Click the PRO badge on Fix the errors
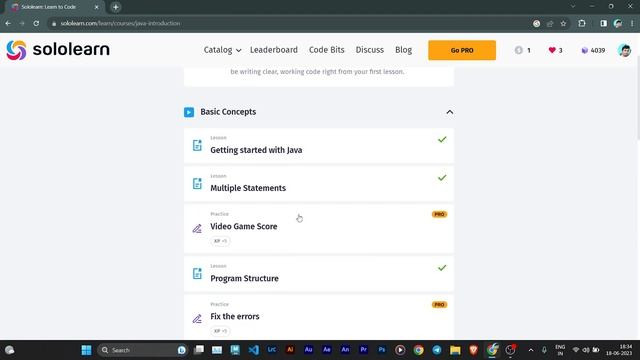 439,304
